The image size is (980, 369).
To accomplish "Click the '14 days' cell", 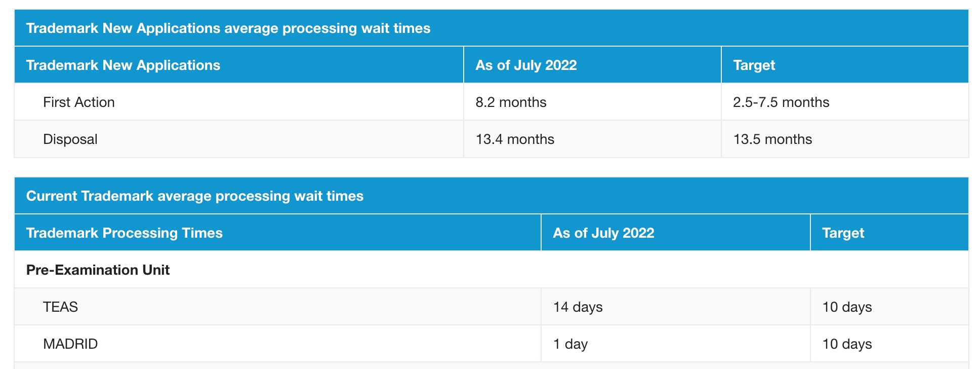I will pos(578,307).
